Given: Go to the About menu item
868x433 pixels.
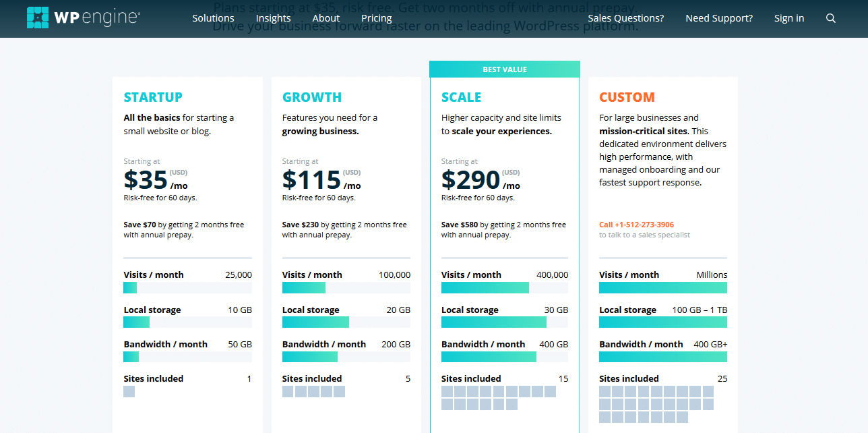Looking at the screenshot, I should coord(326,18).
